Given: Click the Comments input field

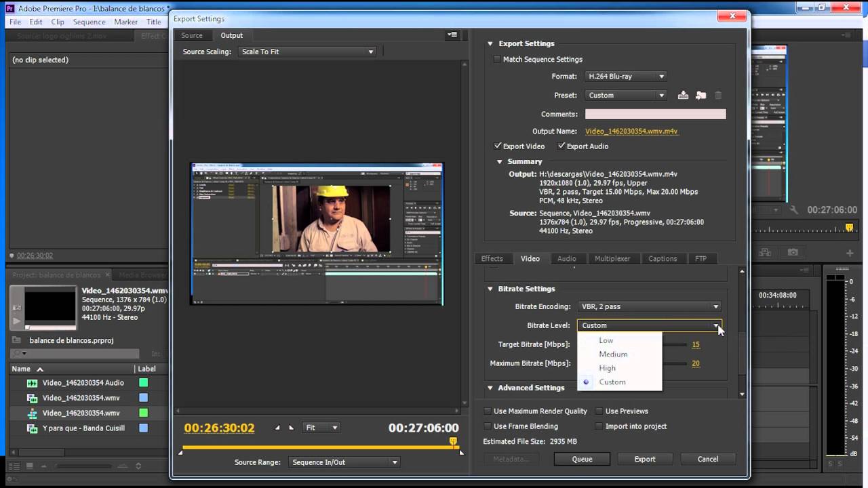Looking at the screenshot, I should coord(656,115).
